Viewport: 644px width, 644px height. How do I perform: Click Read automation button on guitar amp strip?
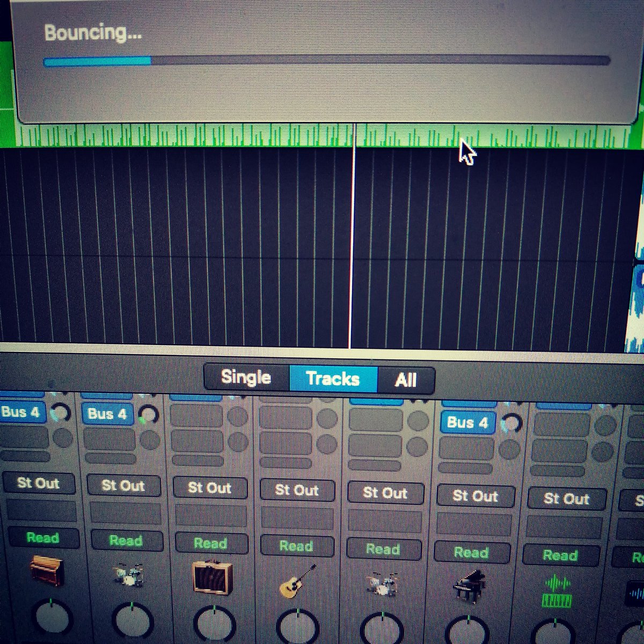coord(211,543)
